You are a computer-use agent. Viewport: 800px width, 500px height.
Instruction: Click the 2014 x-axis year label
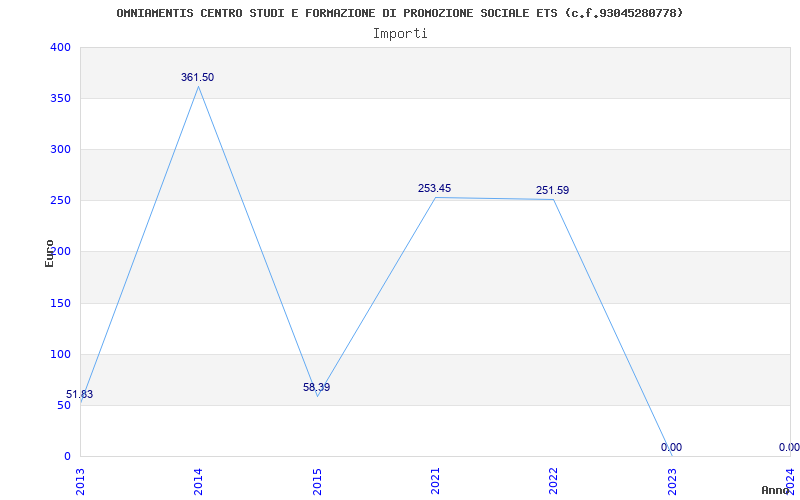coord(198,481)
